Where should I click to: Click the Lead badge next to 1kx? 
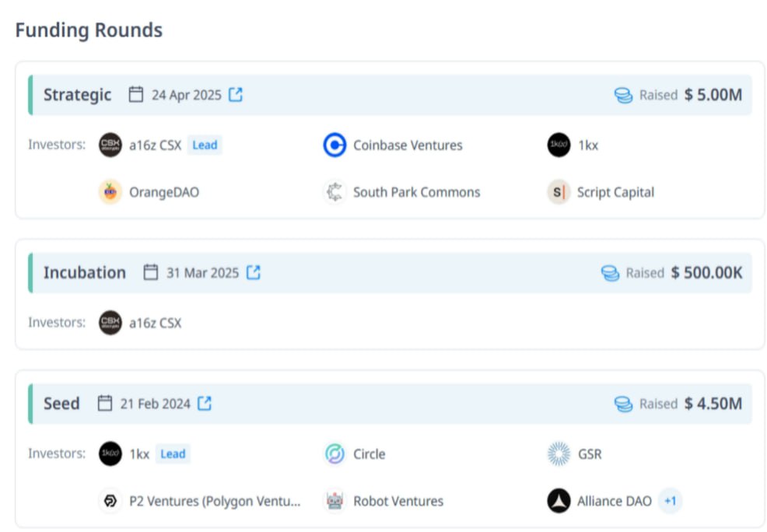173,454
